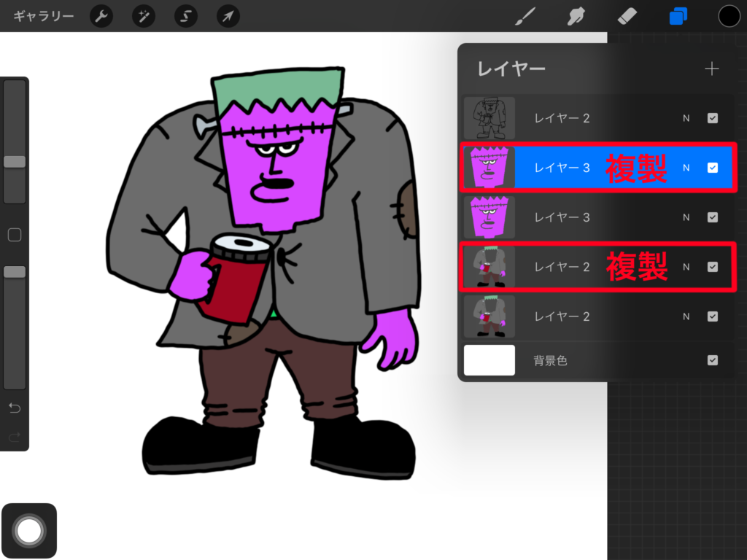Tap the name of highlighted blue レイヤー 3
747x560 pixels.
pos(562,168)
